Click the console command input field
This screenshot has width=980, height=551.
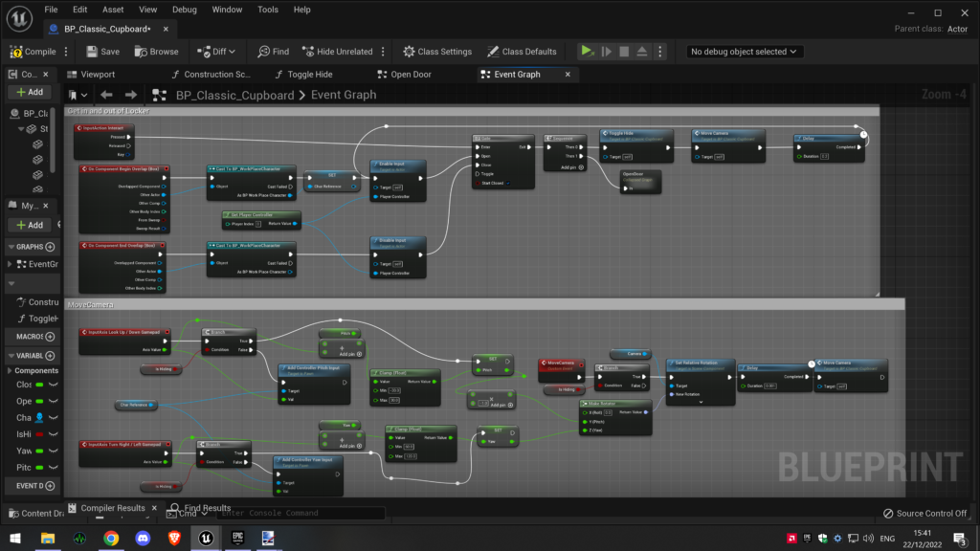pyautogui.click(x=301, y=514)
